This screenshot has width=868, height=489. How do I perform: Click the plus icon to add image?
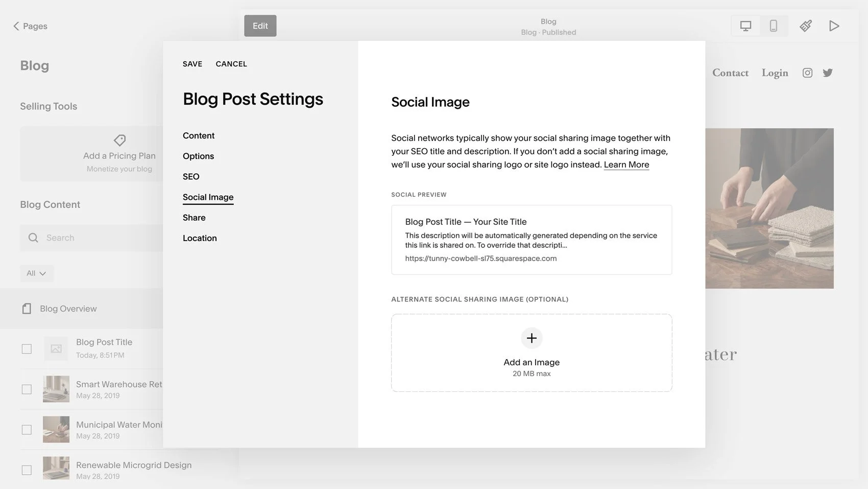click(x=532, y=338)
